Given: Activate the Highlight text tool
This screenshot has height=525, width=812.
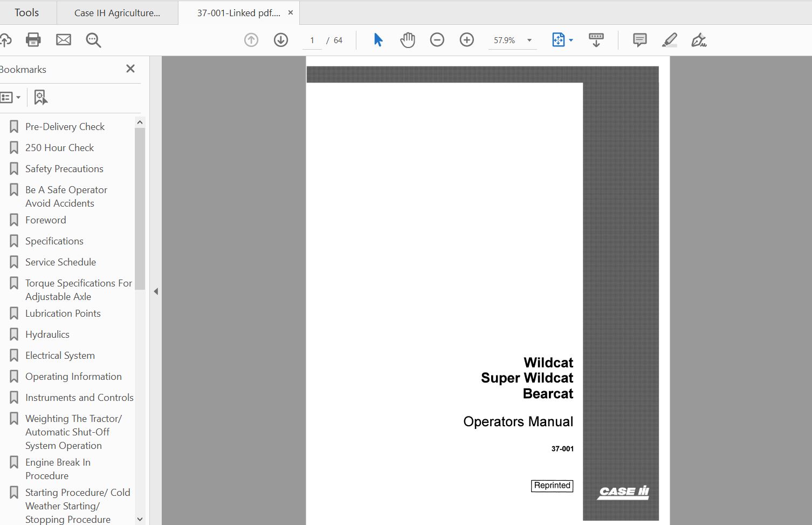Looking at the screenshot, I should click(x=669, y=39).
